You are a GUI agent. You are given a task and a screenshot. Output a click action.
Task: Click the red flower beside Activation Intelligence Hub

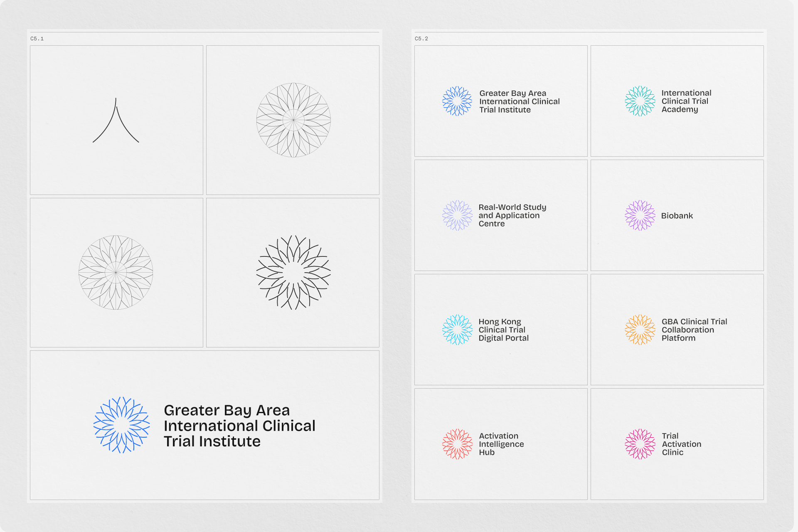point(457,444)
